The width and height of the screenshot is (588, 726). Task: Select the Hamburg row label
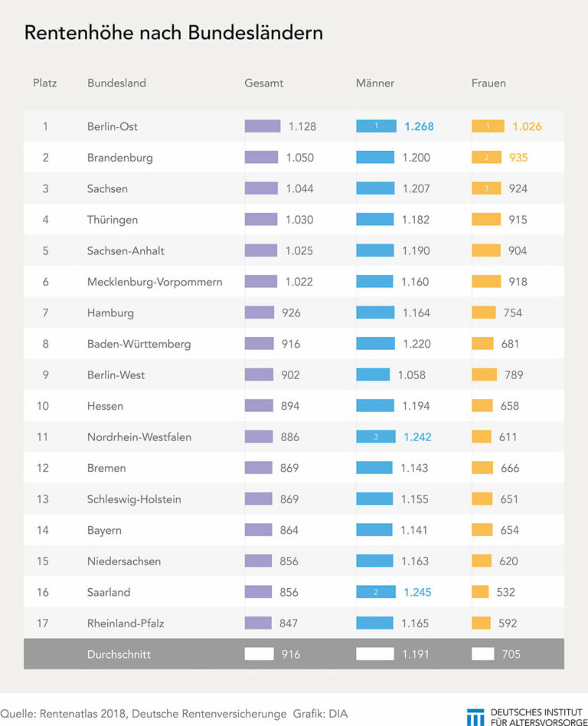pos(111,313)
